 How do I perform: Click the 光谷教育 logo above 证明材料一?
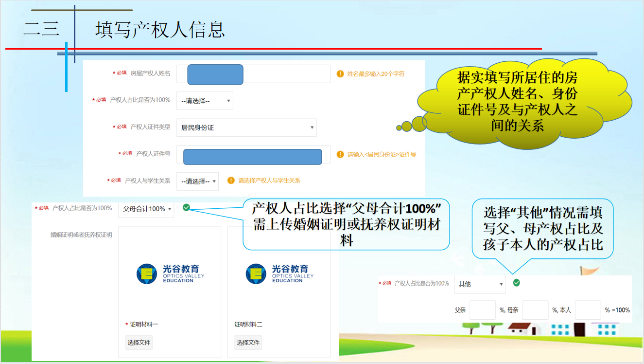coord(170,273)
